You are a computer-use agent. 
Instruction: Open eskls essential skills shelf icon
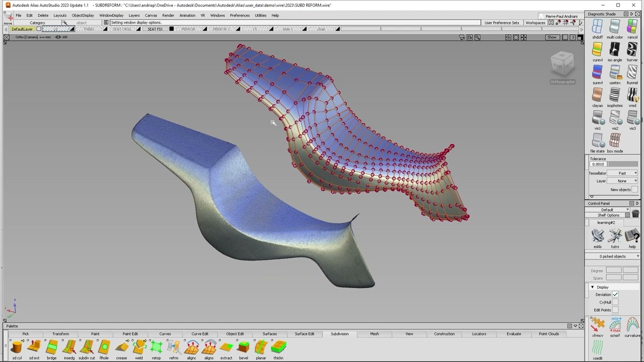597,236
